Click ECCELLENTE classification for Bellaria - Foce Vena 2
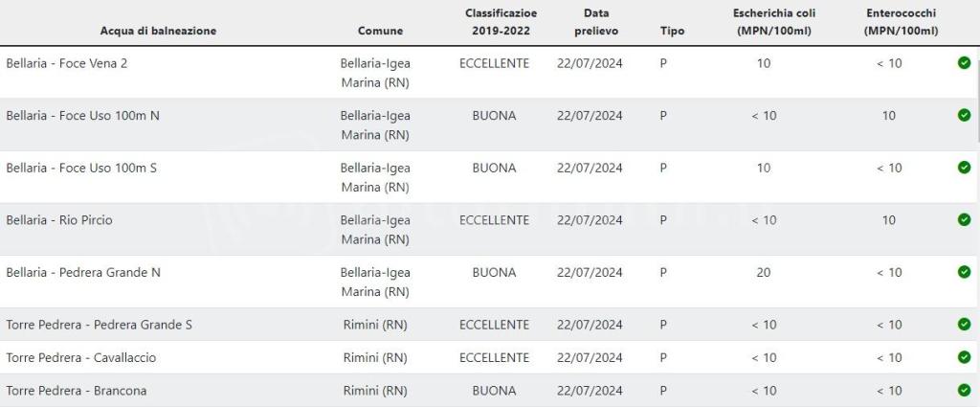The height and width of the screenshot is (407, 980). (x=494, y=63)
